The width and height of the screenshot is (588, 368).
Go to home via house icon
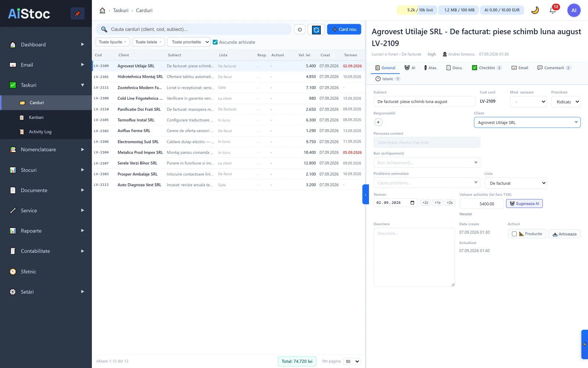[x=103, y=10]
